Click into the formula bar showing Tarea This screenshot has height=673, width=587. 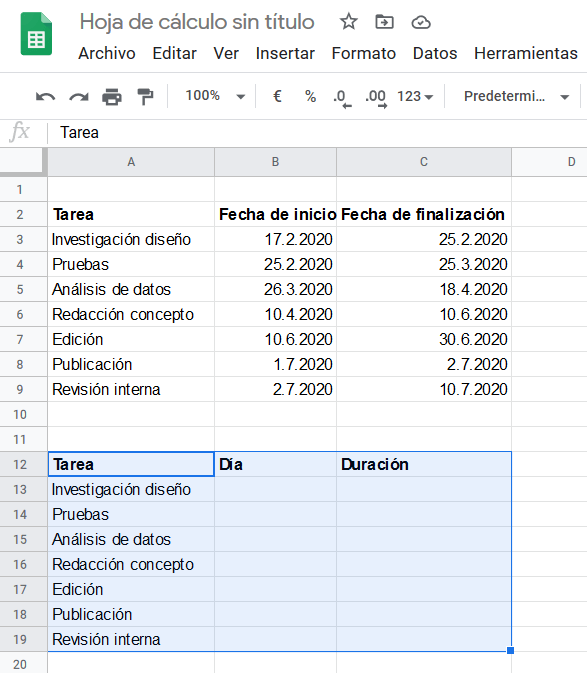point(317,132)
